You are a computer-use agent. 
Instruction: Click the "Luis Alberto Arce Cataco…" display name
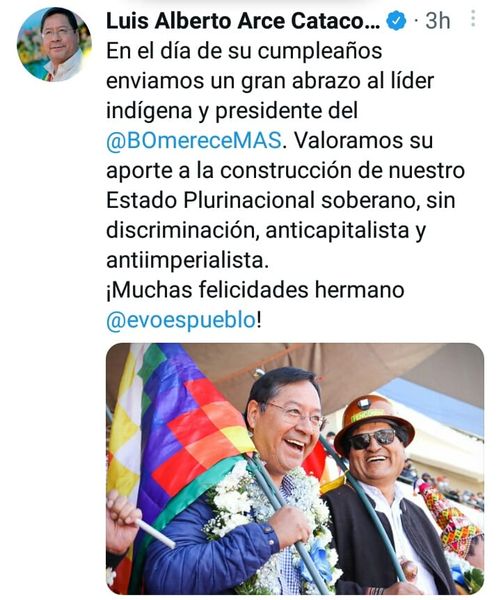click(x=243, y=21)
